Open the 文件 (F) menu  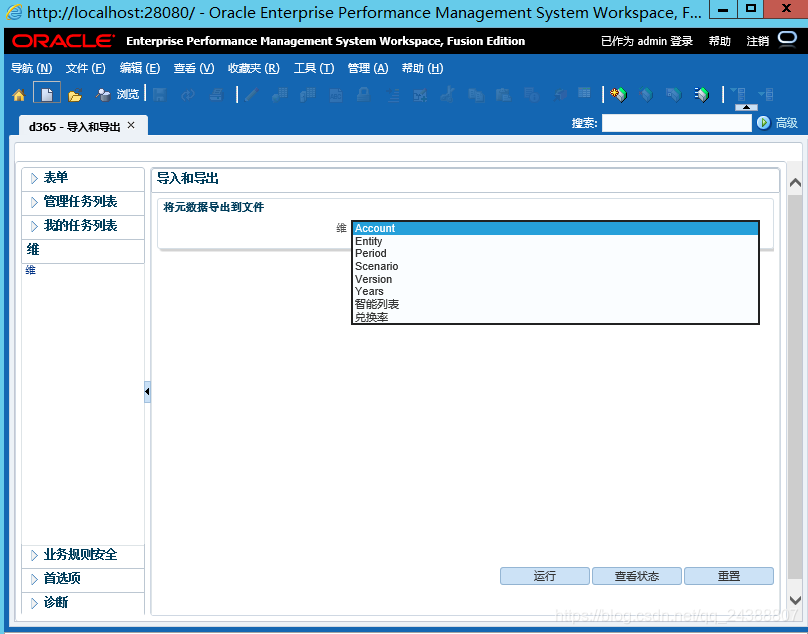[86, 68]
